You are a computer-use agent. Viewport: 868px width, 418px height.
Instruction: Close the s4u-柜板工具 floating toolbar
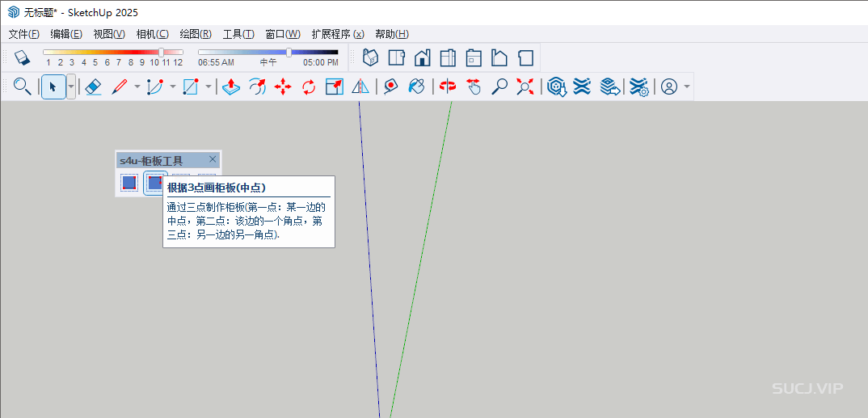213,159
